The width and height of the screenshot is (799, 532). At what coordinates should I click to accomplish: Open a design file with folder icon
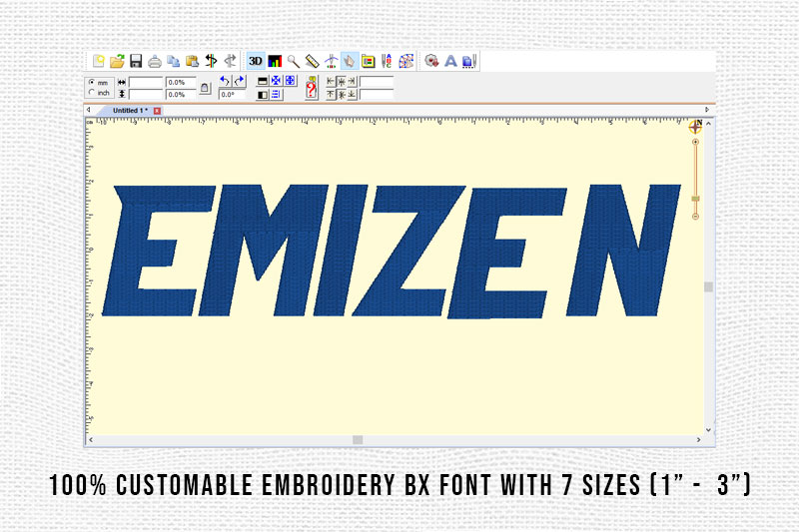[117, 61]
